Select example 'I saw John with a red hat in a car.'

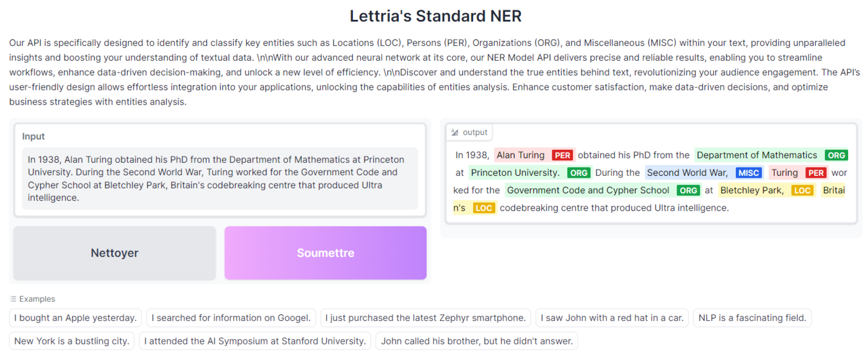tap(612, 318)
